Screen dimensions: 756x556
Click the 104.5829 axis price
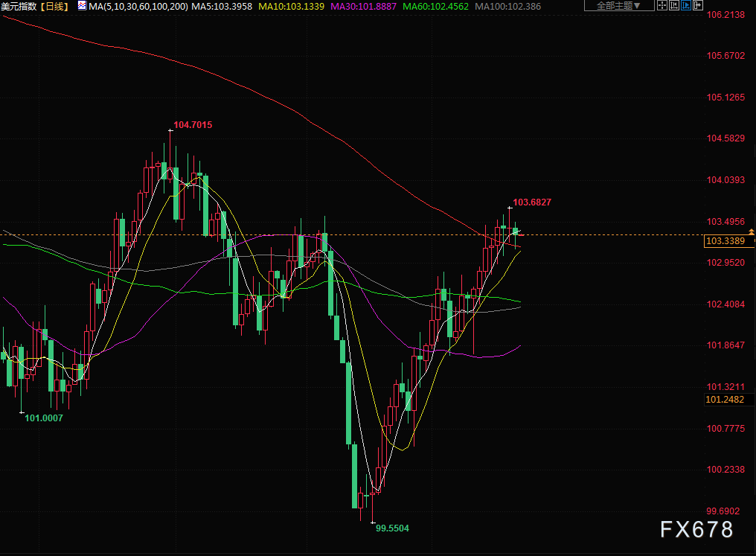725,138
